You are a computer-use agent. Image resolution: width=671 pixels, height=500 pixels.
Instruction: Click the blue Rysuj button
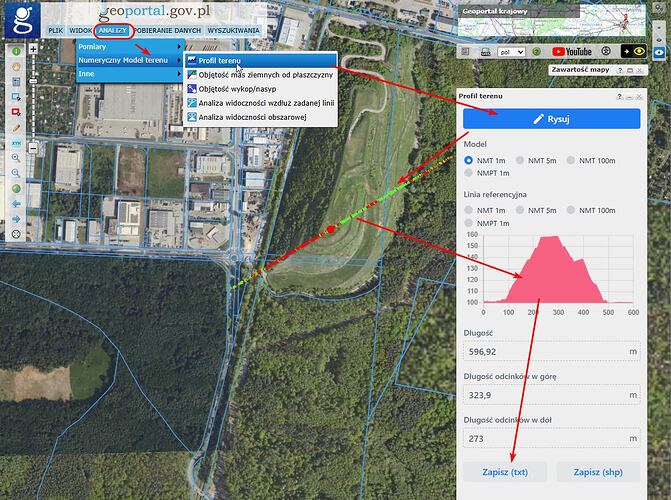coord(552,119)
